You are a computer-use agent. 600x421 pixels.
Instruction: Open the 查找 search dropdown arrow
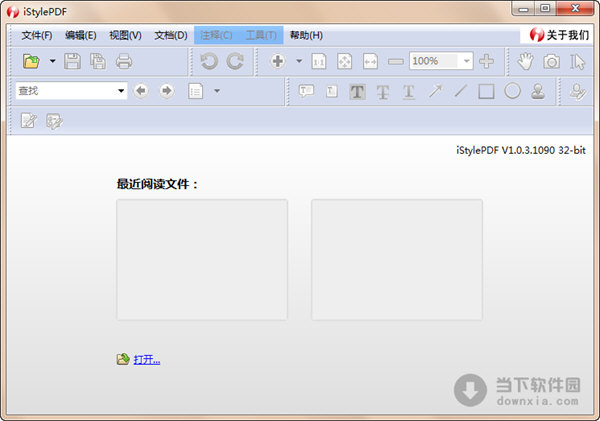point(121,91)
